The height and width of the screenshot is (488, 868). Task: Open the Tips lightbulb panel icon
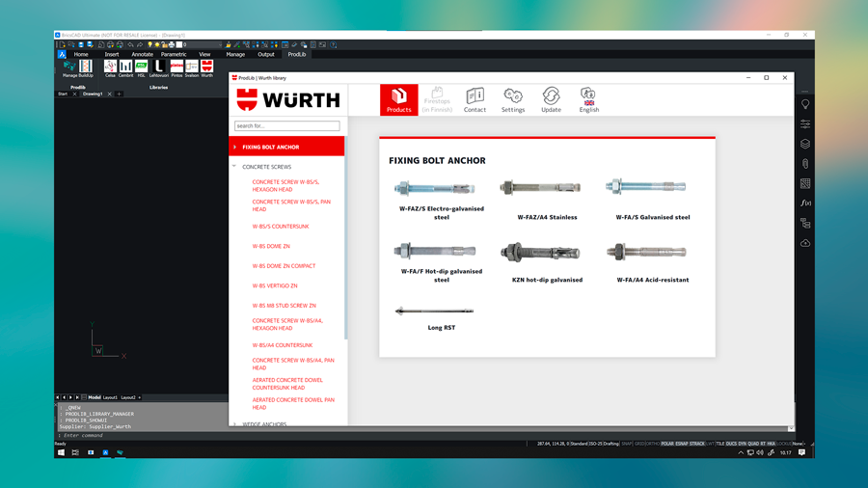point(805,104)
